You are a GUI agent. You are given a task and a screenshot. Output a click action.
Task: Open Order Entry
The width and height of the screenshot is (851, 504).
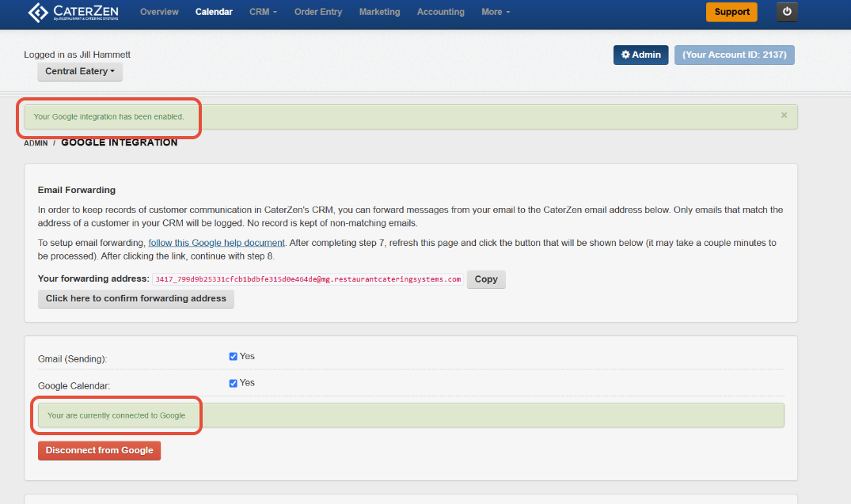click(x=318, y=12)
